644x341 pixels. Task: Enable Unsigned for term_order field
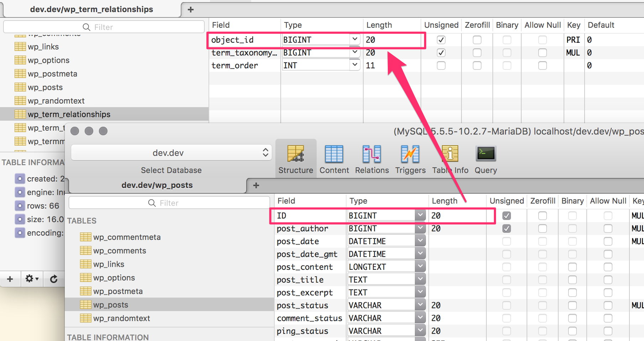coord(441,65)
